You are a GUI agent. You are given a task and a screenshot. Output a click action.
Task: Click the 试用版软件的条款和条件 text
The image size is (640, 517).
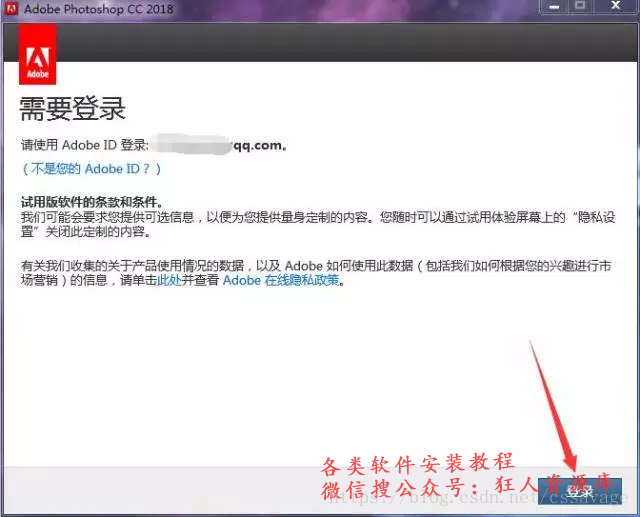coord(91,202)
